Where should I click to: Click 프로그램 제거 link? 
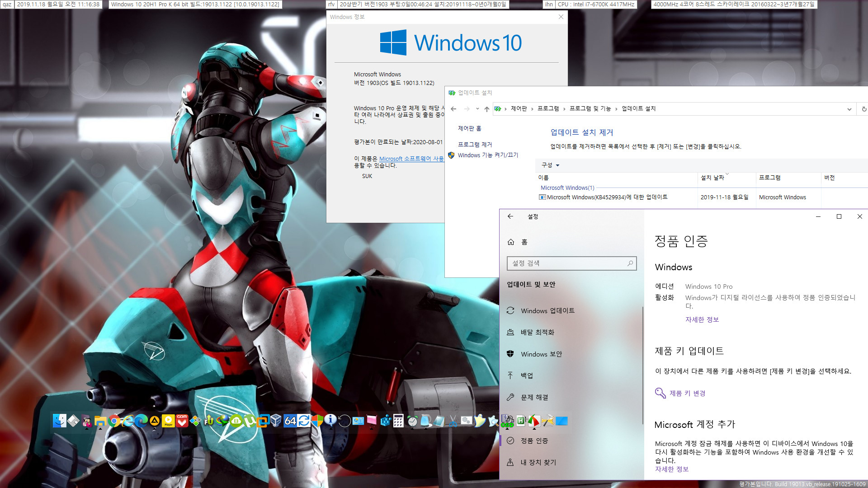[x=475, y=145]
